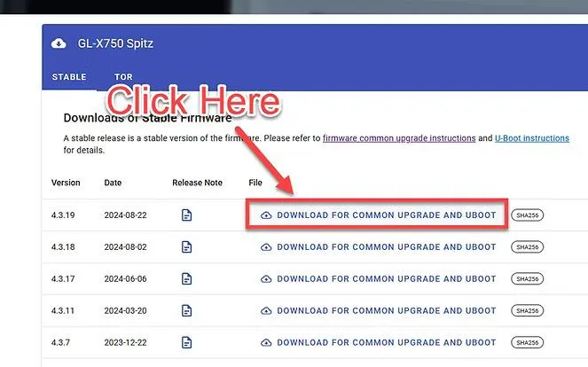Download firmware 4.3.19 for common upgrade and uboot
Screen dimensions: 588x367
[378, 215]
